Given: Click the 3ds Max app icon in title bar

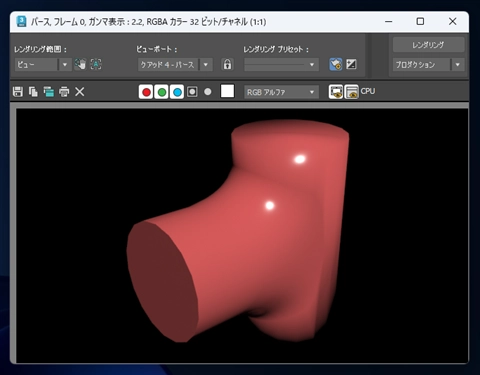Looking at the screenshot, I should 21,22.
